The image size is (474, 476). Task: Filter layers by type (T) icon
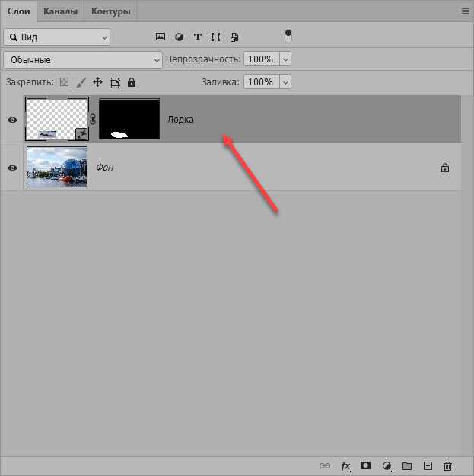[197, 37]
